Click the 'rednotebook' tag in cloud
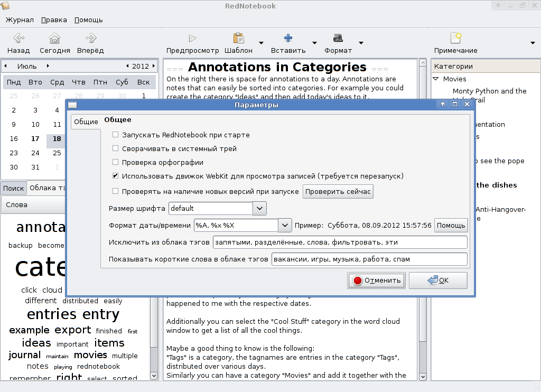This screenshot has height=392, width=541. [98, 367]
